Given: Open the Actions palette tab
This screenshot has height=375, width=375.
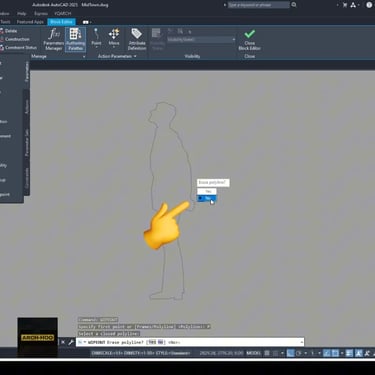Looking at the screenshot, I should 27,107.
